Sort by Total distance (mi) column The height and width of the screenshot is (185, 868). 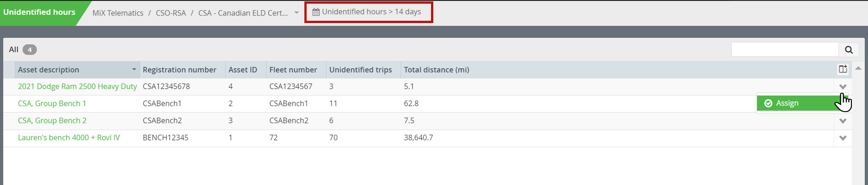pyautogui.click(x=437, y=70)
